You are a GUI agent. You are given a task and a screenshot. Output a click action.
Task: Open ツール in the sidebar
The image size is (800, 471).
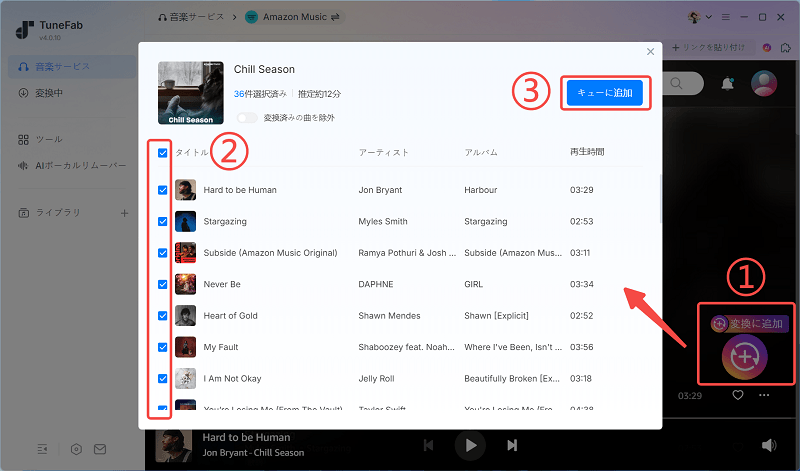click(40, 140)
